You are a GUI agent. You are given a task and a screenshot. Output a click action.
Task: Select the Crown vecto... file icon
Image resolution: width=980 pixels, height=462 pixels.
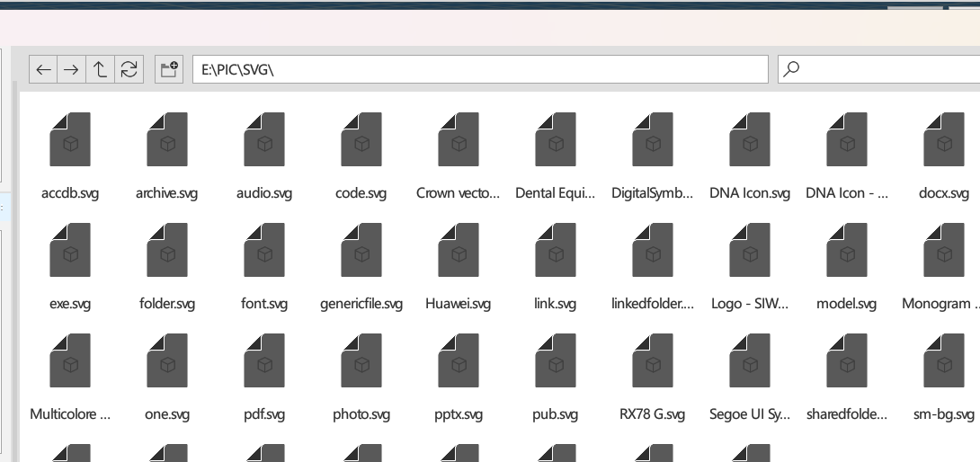459,139
